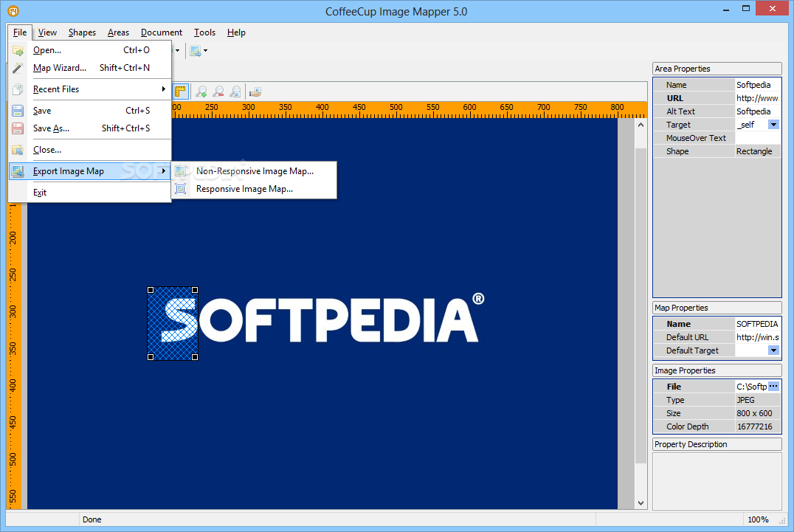The width and height of the screenshot is (794, 532).
Task: Open the Document menu
Action: 162,32
